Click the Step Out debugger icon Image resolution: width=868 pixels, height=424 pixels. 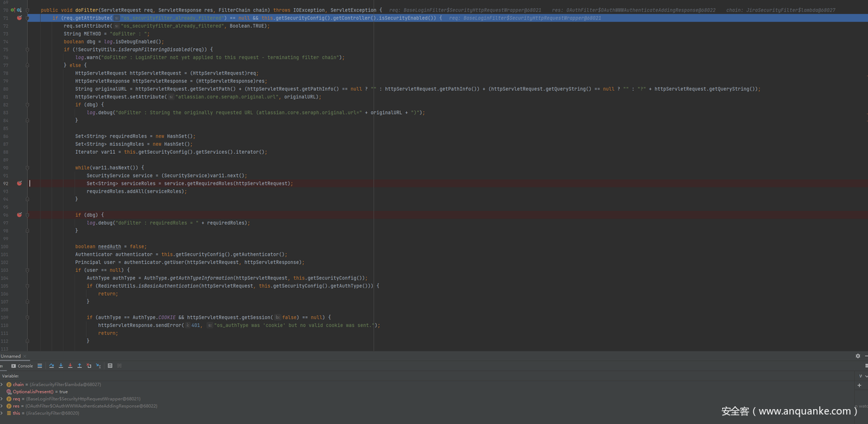(x=79, y=366)
